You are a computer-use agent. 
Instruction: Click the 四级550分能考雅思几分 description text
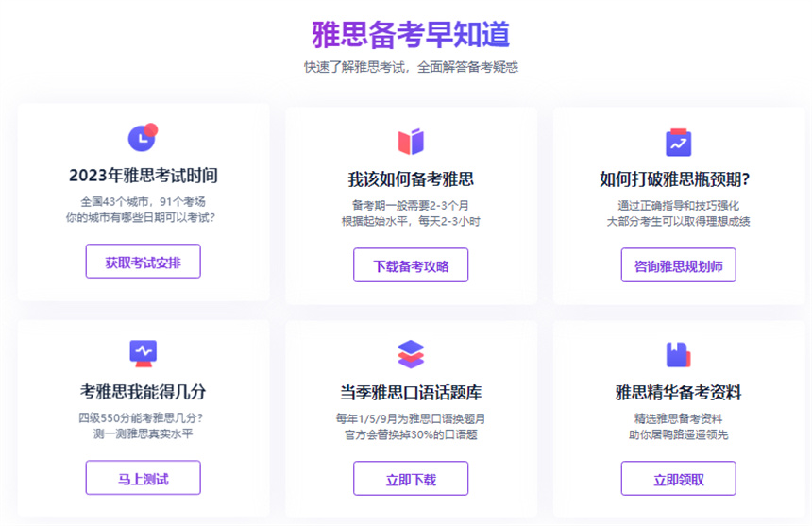tap(144, 417)
